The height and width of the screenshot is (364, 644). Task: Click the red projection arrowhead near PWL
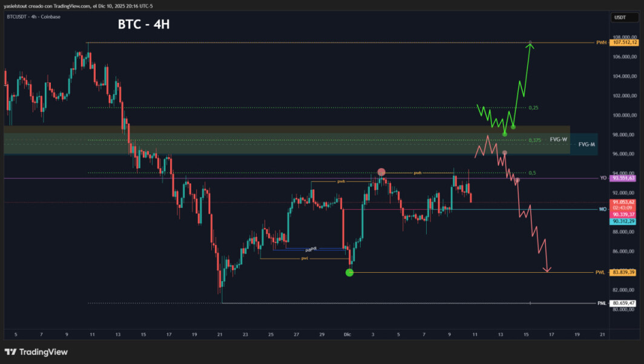tap(547, 269)
